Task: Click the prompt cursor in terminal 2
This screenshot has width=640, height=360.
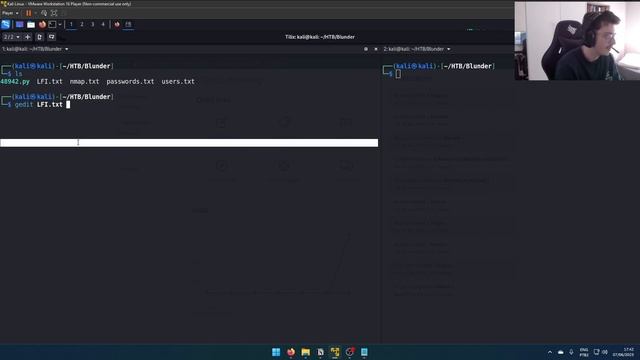Action: coord(398,74)
